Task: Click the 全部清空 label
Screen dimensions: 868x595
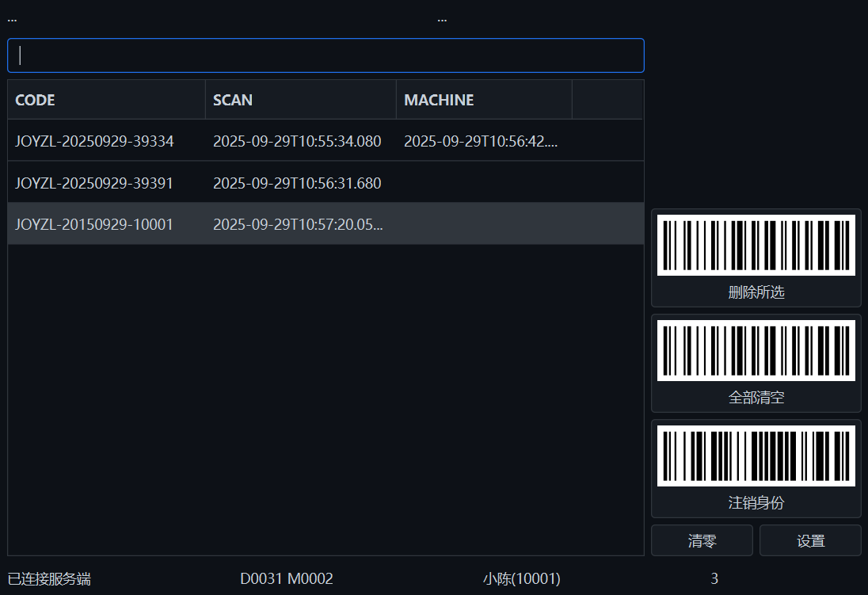Action: 756,397
